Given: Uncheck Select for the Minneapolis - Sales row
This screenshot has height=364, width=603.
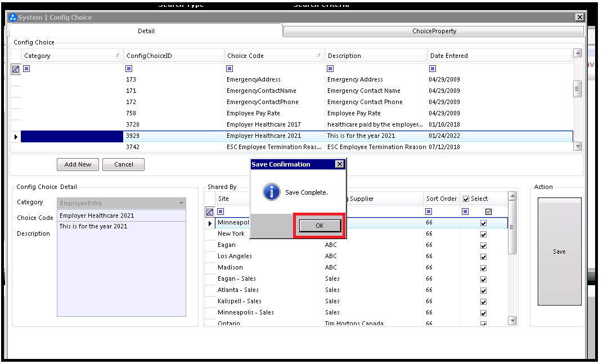Looking at the screenshot, I should coord(483,313).
